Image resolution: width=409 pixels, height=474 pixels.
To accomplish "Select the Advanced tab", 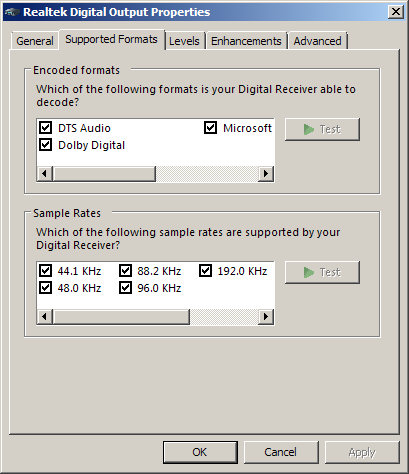I will tap(318, 41).
